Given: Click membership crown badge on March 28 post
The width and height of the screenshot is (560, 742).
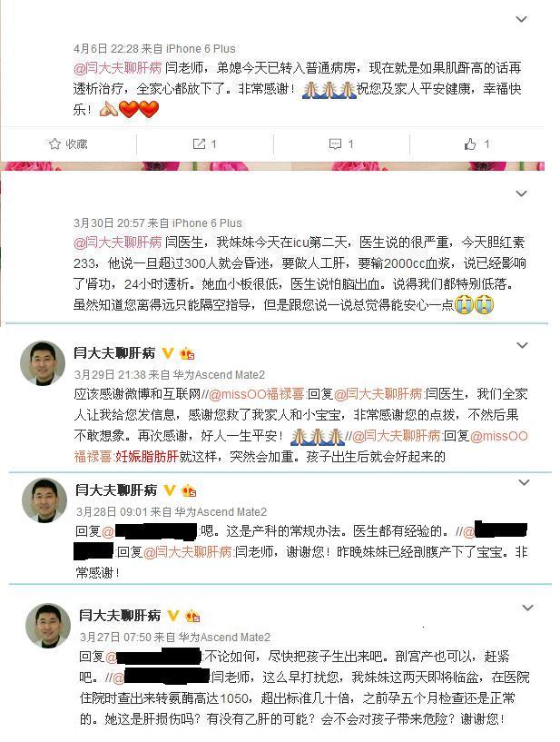Looking at the screenshot, I should coord(189,490).
